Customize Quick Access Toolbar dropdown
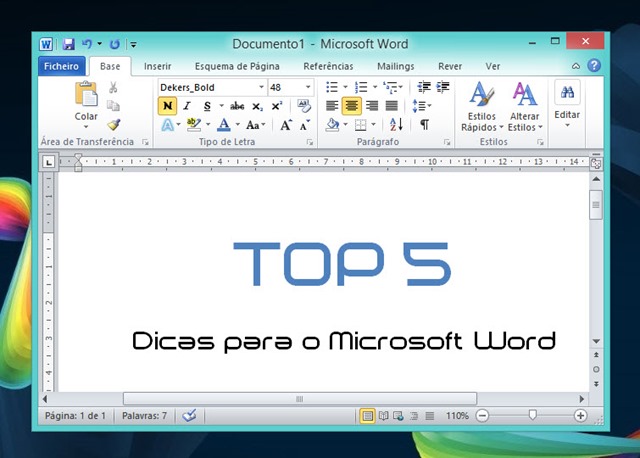 coord(133,44)
